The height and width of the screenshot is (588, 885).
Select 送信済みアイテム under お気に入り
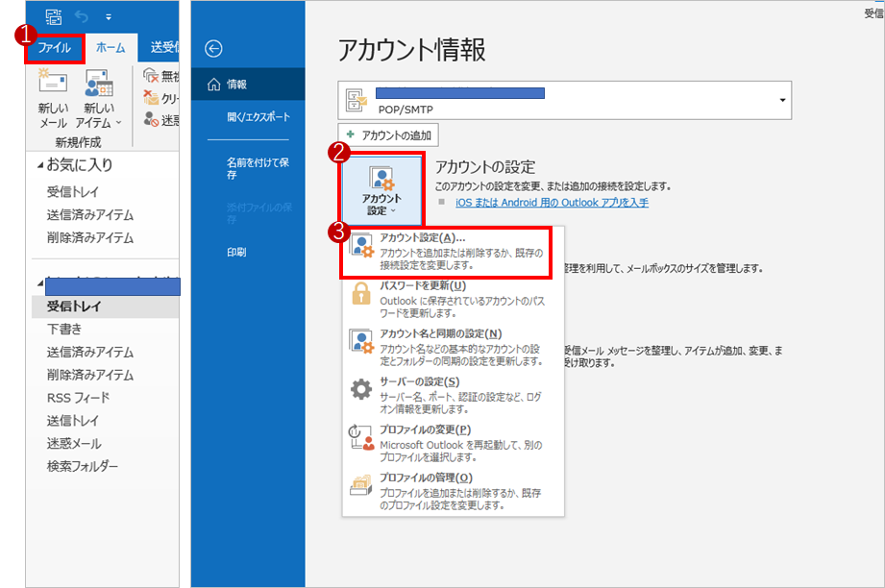pos(90,215)
